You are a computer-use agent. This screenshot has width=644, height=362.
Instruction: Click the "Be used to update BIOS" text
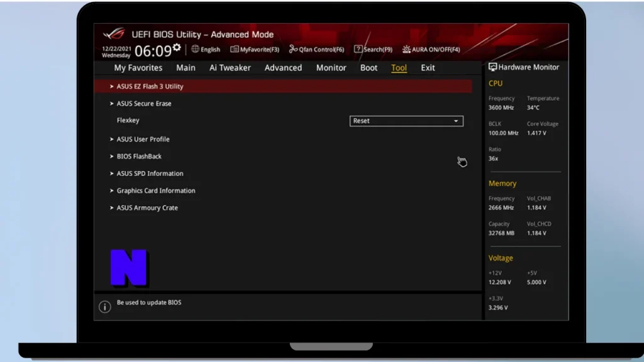tap(148, 302)
